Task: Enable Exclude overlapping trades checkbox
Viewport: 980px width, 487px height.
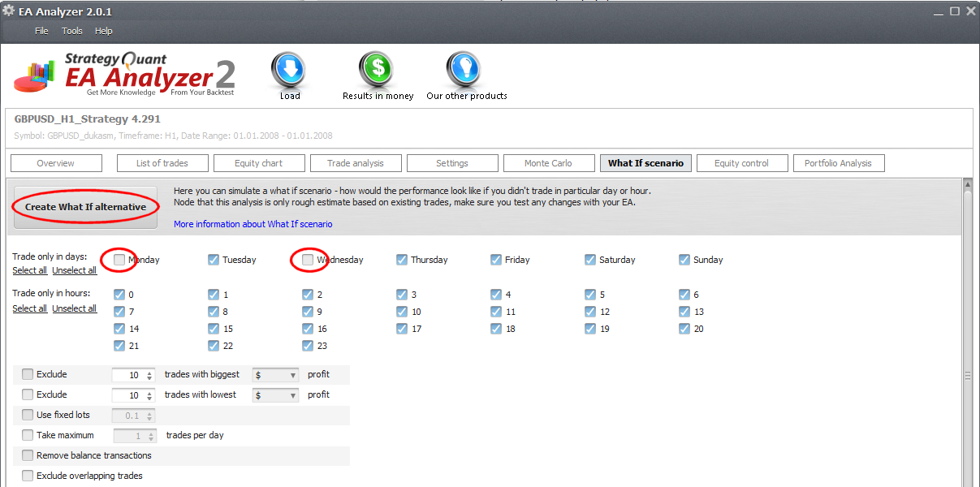Action: click(x=28, y=476)
